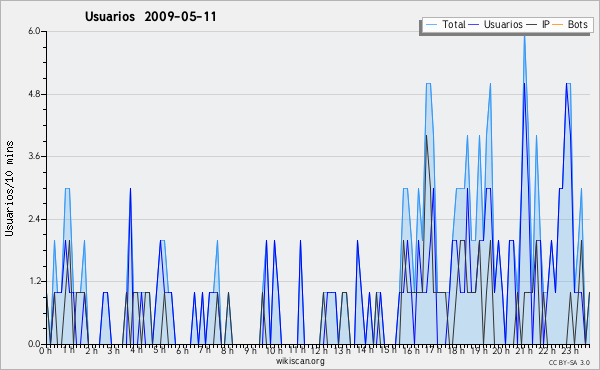
Task: Click the y-axis label 'Usuarios/10 mins'
Action: (x=9, y=188)
